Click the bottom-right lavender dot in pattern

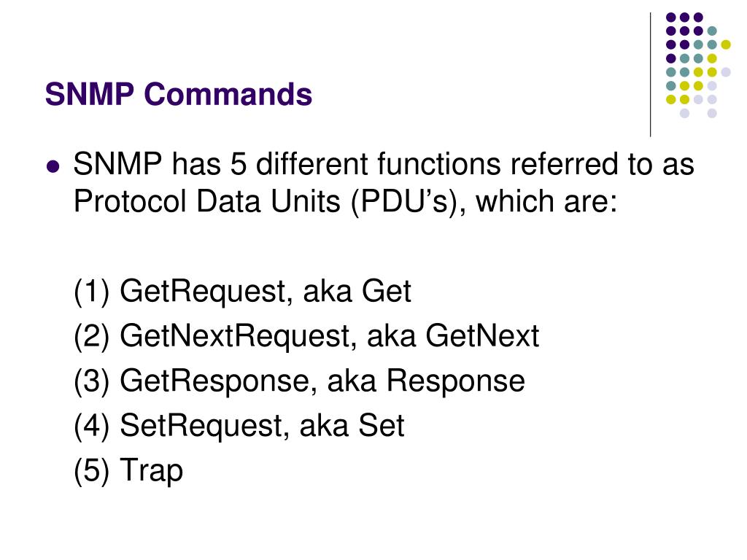click(x=712, y=113)
